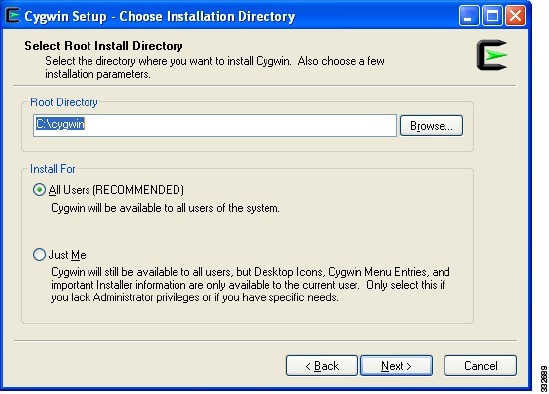Click the 'Select Root Install Directory' heading
This screenshot has width=549, height=394.
[x=103, y=46]
